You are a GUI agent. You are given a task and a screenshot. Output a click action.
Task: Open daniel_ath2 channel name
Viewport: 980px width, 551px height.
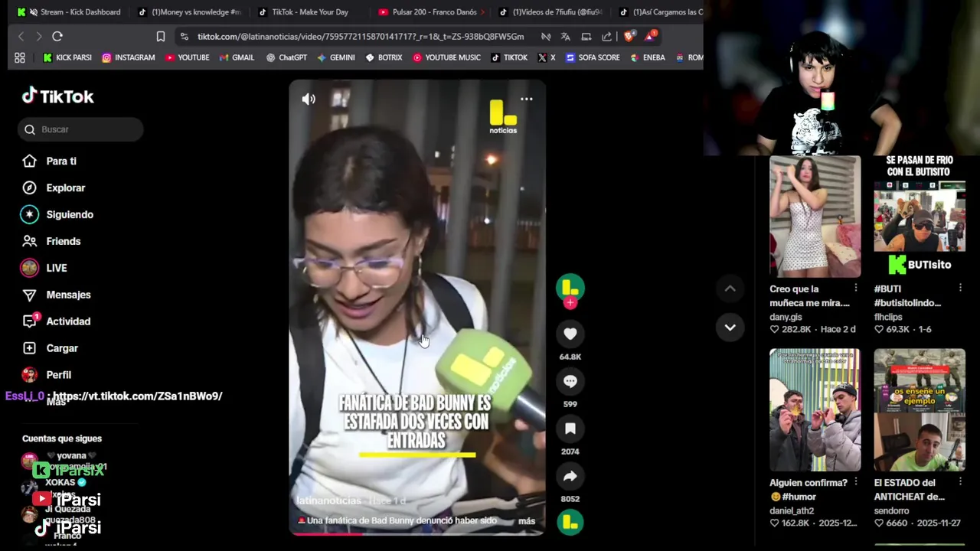pos(792,510)
